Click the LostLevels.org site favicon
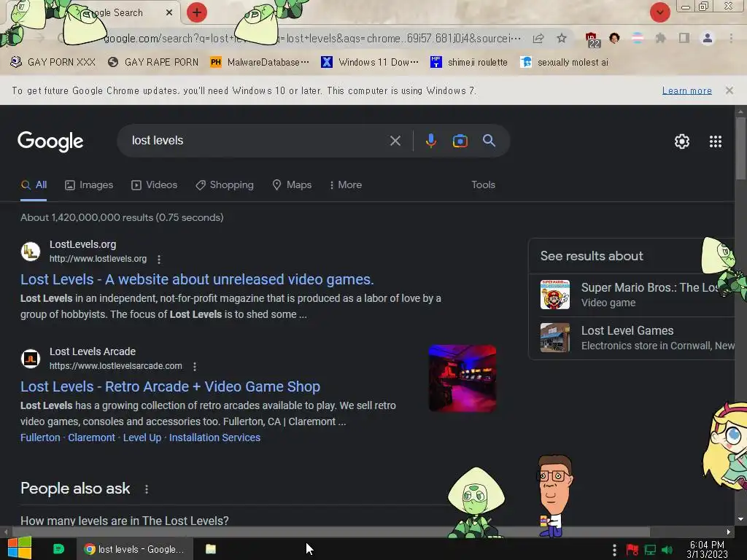 click(31, 252)
